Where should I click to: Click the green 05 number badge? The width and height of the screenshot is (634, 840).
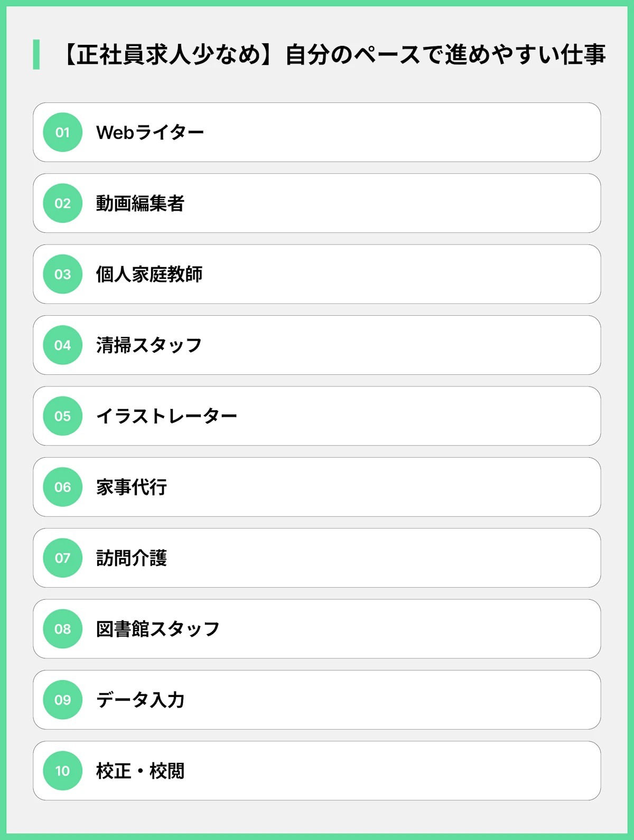click(62, 416)
